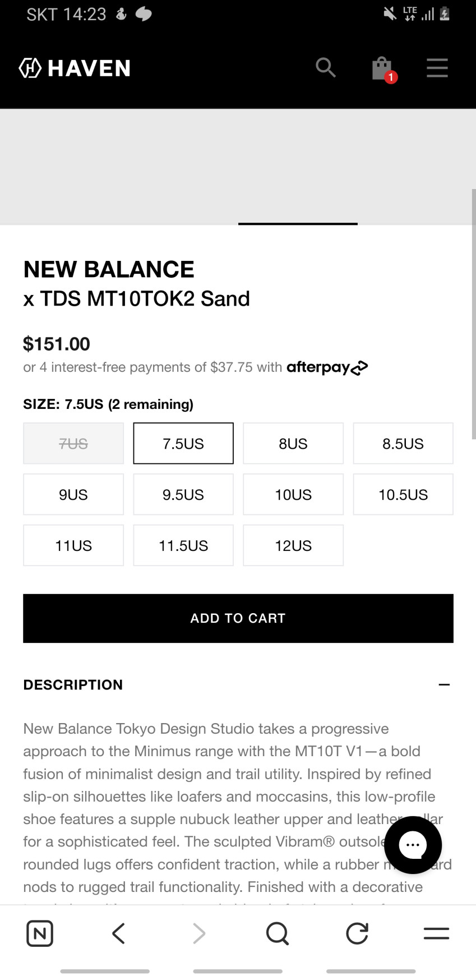The width and height of the screenshot is (476, 980).
Task: Select size 8US
Action: (x=293, y=444)
